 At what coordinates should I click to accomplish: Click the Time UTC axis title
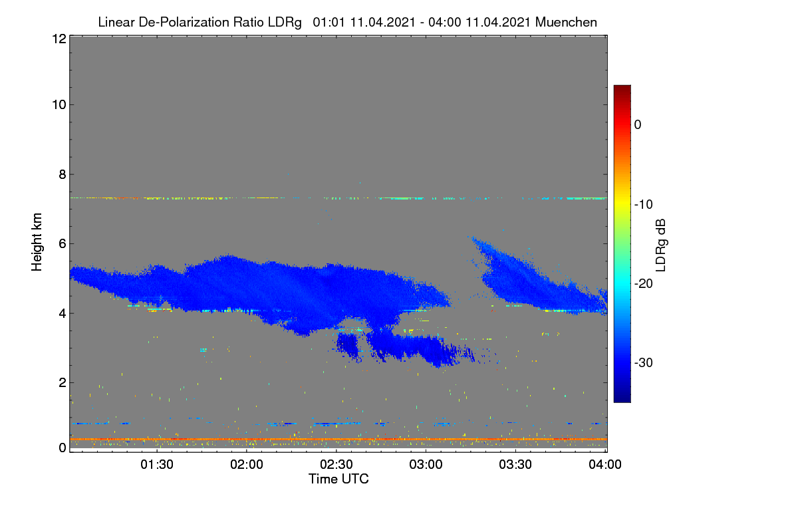pyautogui.click(x=338, y=479)
